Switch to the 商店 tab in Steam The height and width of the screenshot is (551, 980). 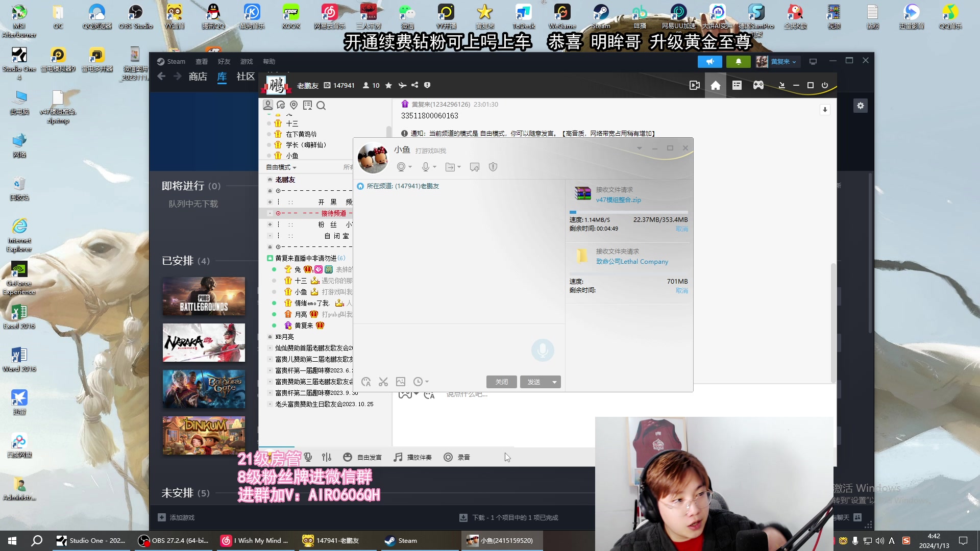point(198,77)
